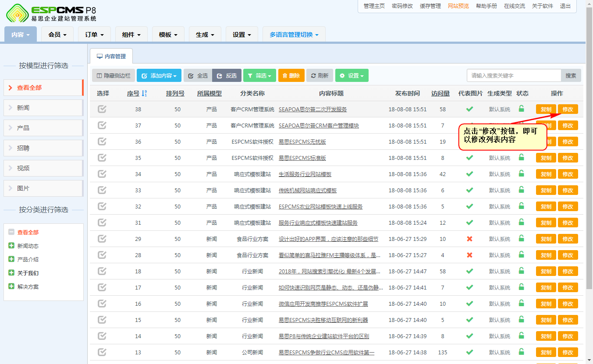Click the lock status icon in row 29
The width and height of the screenshot is (593, 364).
coord(521,238)
